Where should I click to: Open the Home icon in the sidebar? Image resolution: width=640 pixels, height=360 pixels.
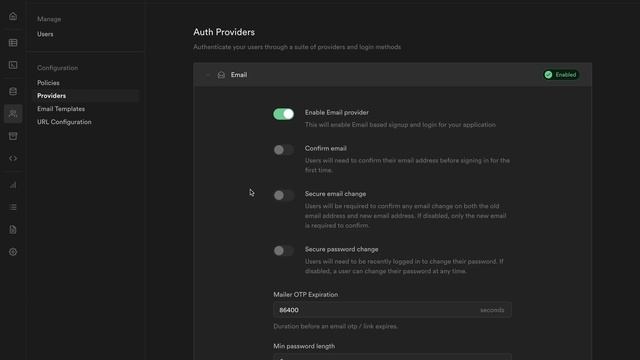[x=13, y=16]
